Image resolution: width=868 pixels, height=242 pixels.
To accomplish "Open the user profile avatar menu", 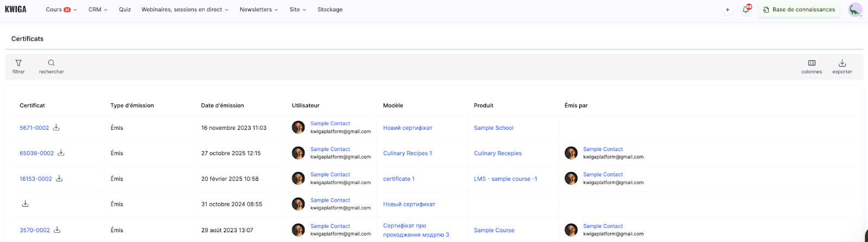I will pos(855,10).
